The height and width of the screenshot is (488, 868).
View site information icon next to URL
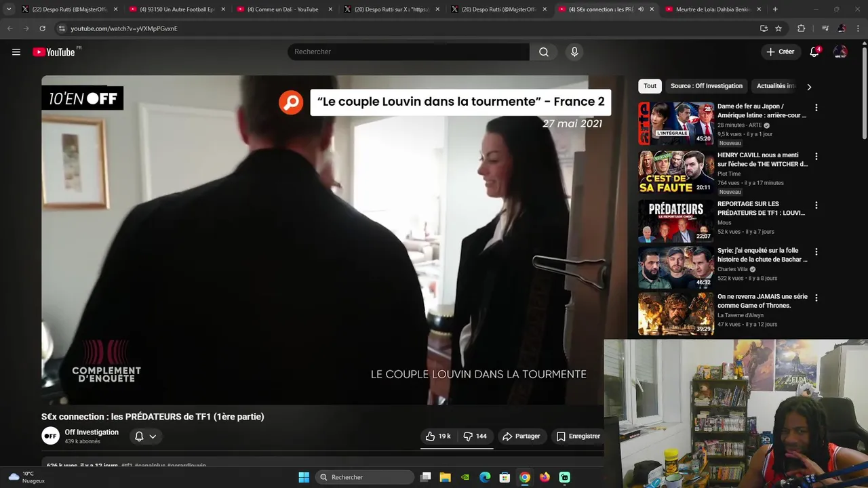coord(62,28)
